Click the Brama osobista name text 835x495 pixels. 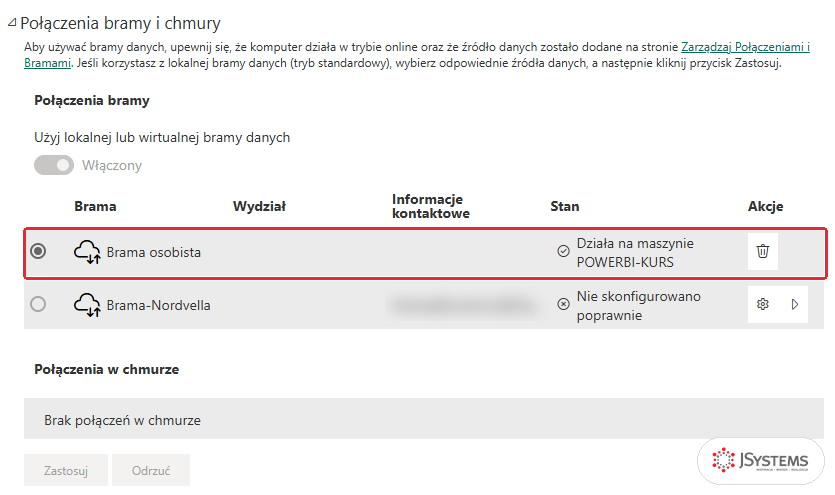click(x=153, y=252)
